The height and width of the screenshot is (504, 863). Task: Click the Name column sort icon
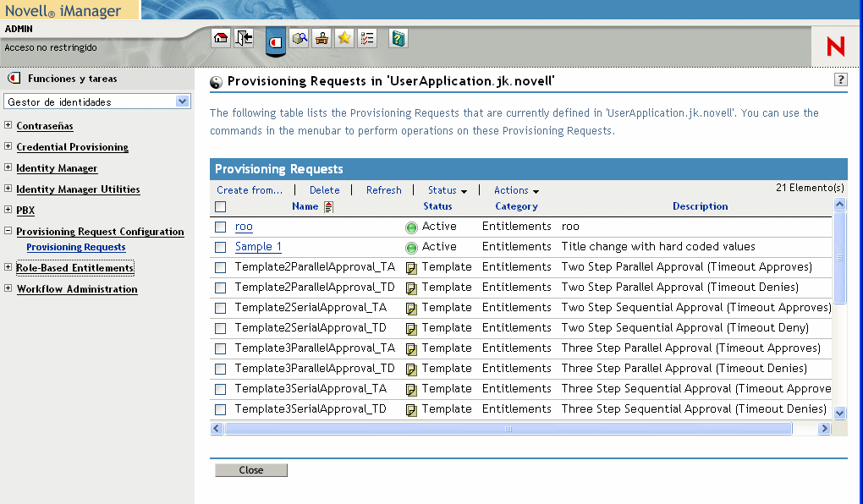pyautogui.click(x=328, y=207)
